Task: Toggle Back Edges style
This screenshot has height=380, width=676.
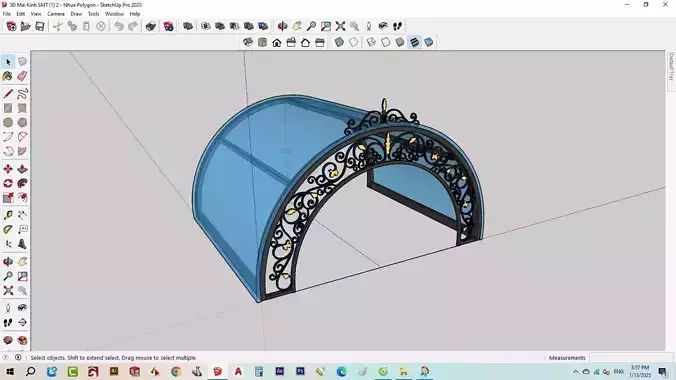Action: tap(354, 42)
